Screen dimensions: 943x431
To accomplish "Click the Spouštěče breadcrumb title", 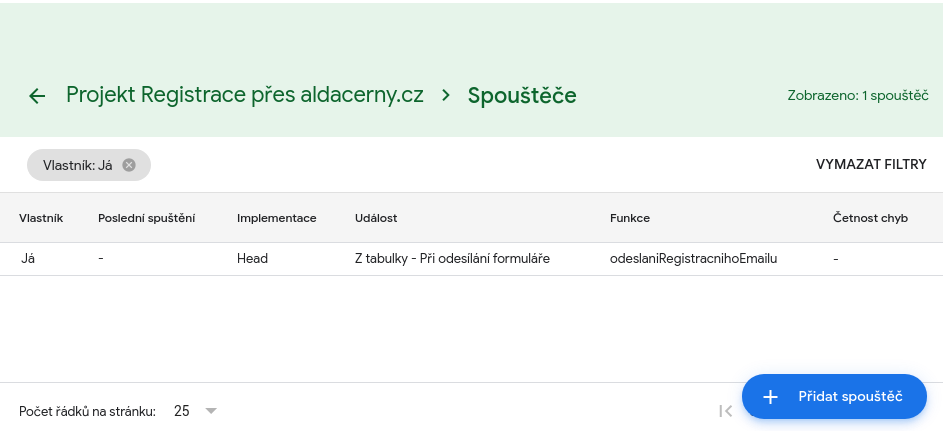I will (522, 96).
